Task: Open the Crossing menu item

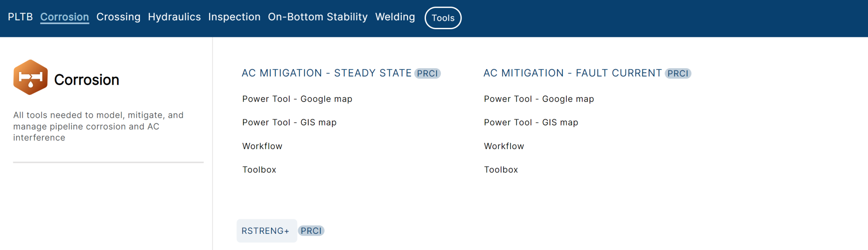Action: [x=118, y=17]
